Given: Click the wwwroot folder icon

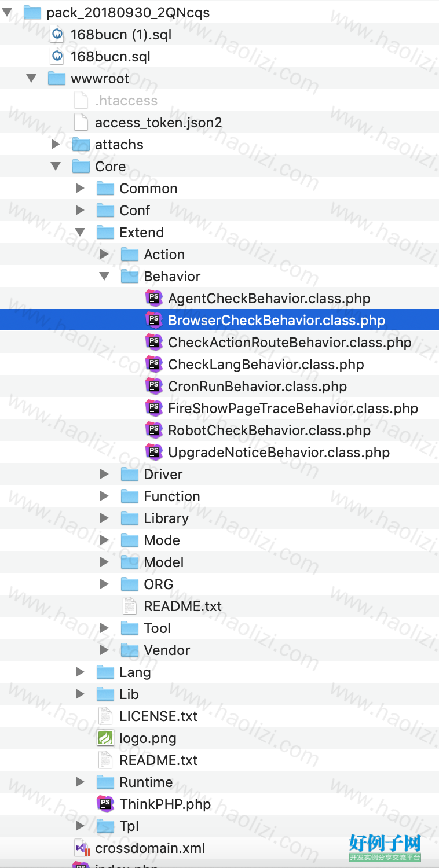Looking at the screenshot, I should (x=57, y=79).
